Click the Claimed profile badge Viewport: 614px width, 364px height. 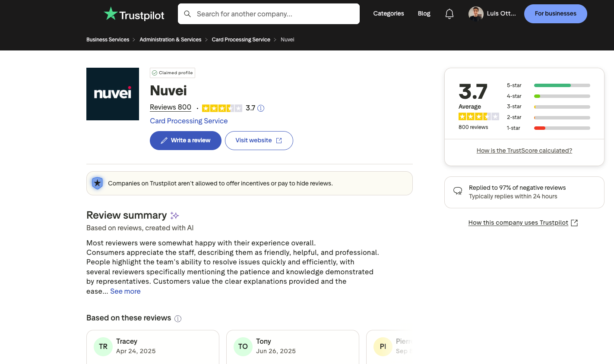click(x=172, y=73)
